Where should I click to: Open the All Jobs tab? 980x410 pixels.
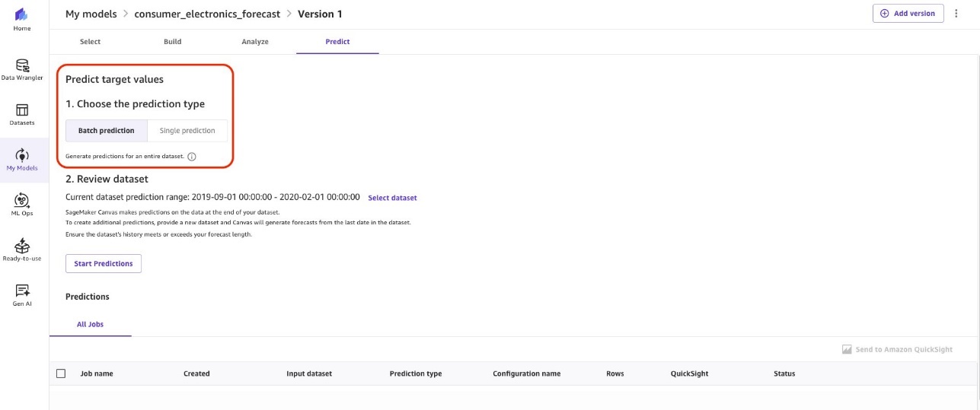click(x=91, y=325)
